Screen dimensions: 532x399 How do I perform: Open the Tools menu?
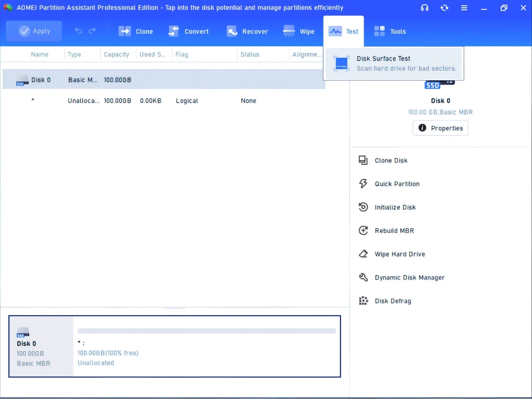[390, 31]
